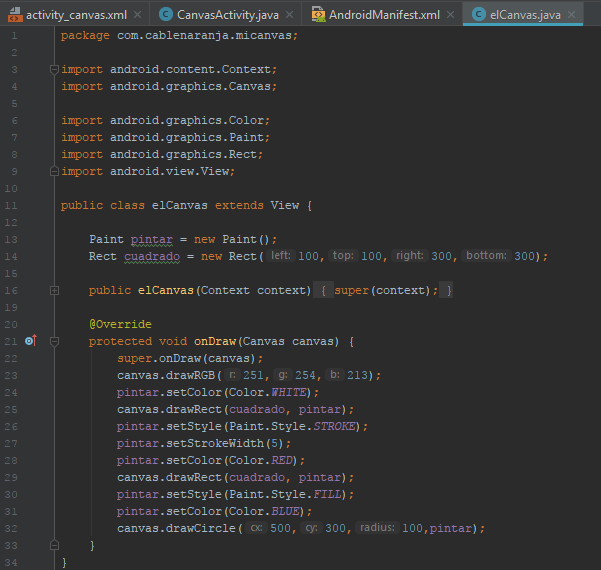Click line number 11 in the gutter
This screenshot has height=570, width=601.
pyautogui.click(x=11, y=205)
